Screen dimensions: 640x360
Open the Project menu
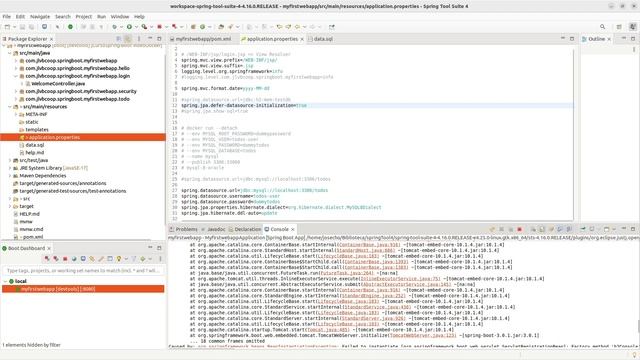[x=84, y=17]
